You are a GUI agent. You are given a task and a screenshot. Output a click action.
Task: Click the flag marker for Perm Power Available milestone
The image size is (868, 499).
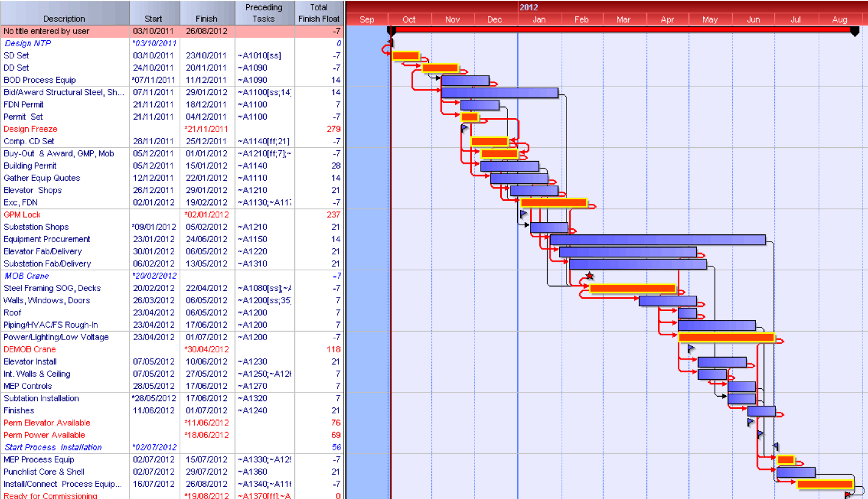(x=759, y=434)
